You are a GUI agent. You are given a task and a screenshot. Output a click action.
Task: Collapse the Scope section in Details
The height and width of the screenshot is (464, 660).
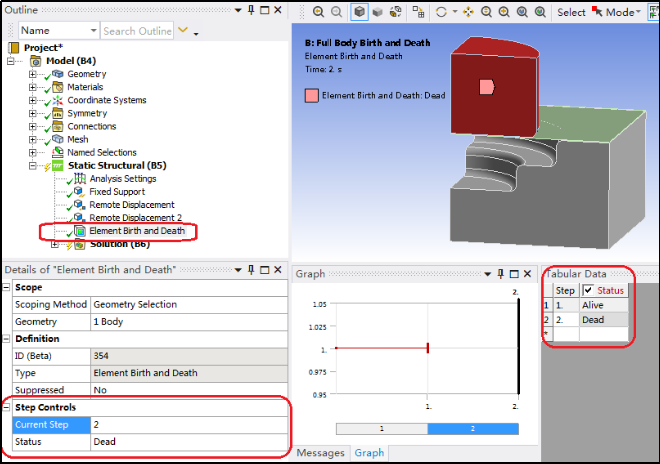7,288
